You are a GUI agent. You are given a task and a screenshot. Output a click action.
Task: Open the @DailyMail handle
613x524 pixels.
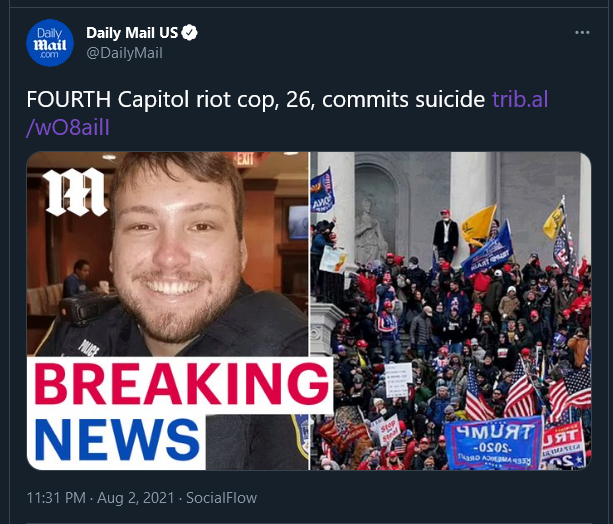click(124, 53)
